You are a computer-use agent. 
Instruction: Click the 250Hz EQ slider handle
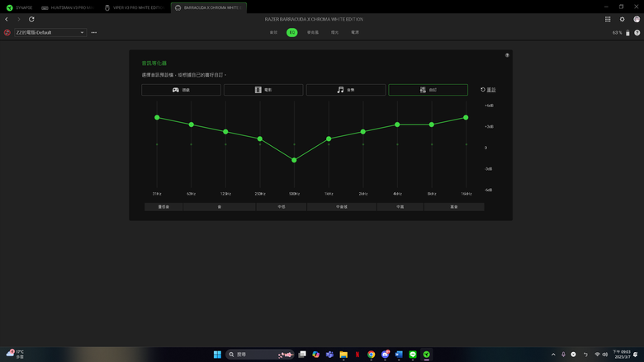(260, 139)
